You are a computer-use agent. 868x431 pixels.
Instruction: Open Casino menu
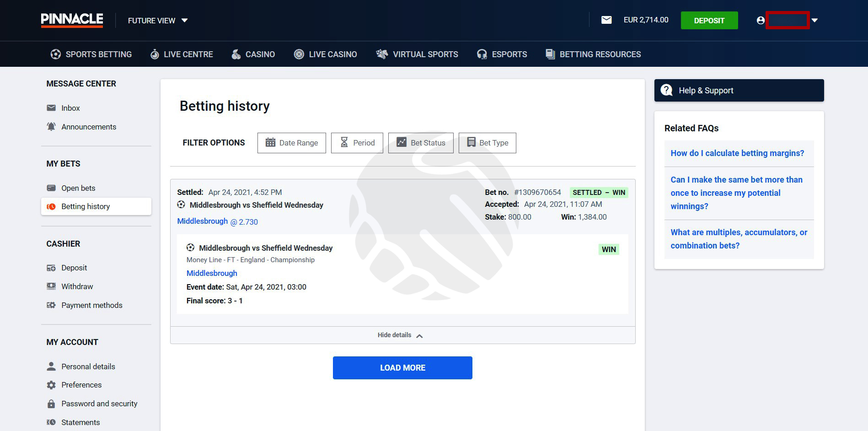(253, 54)
